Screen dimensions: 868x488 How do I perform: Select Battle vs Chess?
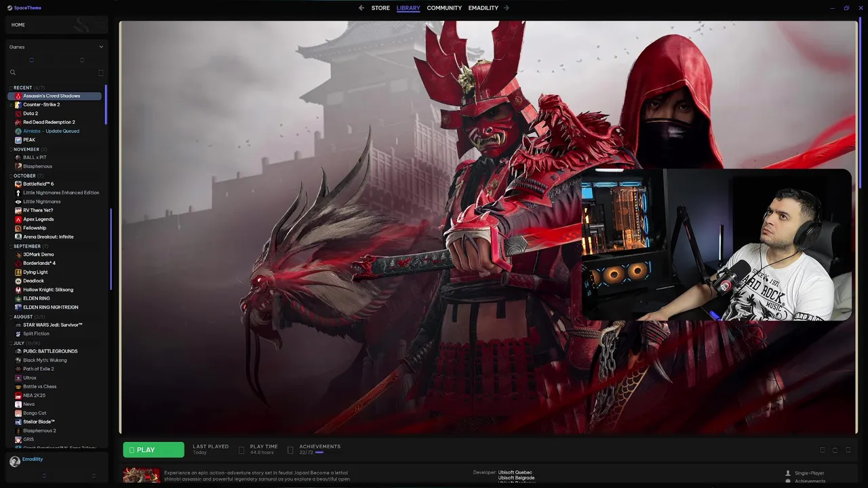(40, 387)
